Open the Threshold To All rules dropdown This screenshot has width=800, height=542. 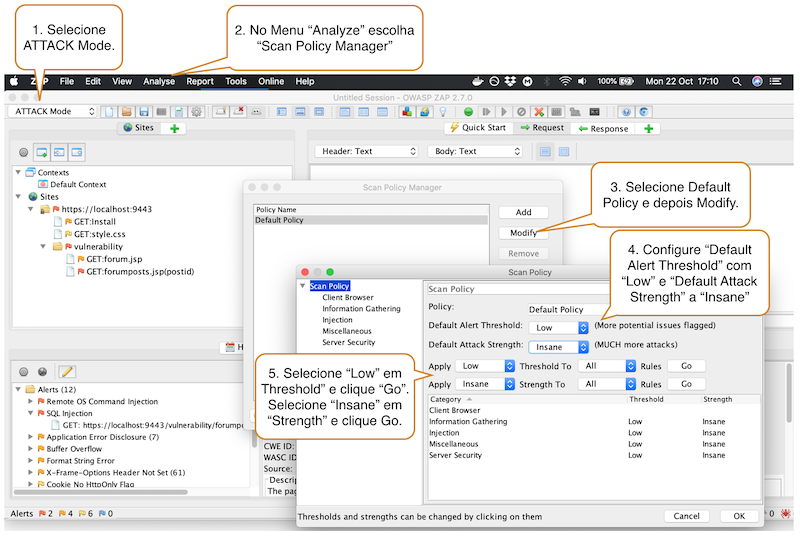pos(607,366)
